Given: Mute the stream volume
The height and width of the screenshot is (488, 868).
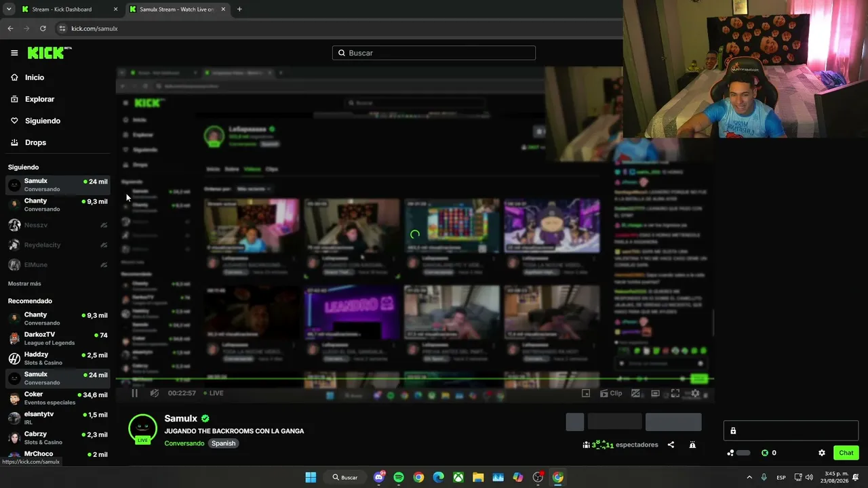Looking at the screenshot, I should click(155, 393).
